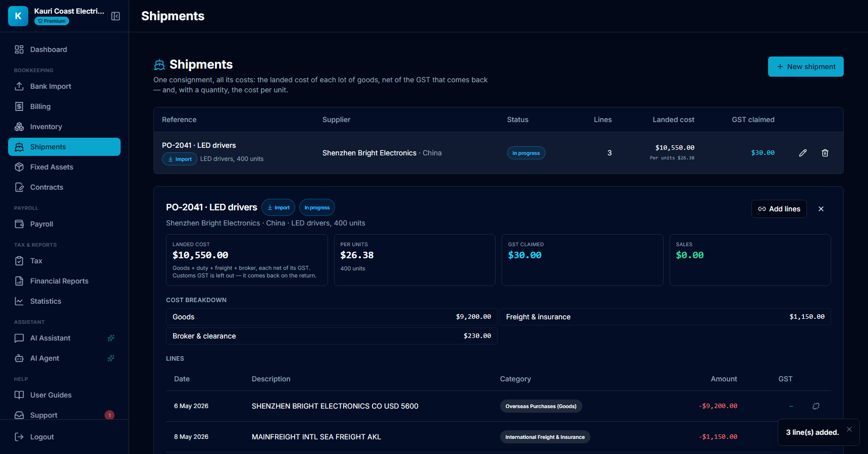868x454 pixels.
Task: Go to Inventory in sidebar
Action: pos(64,127)
